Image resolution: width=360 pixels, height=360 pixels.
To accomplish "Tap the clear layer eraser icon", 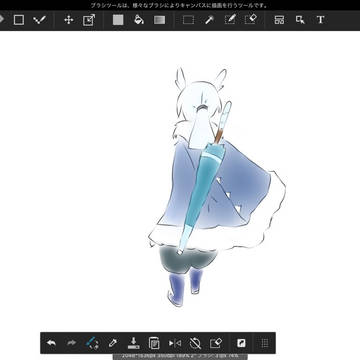I will 216,343.
